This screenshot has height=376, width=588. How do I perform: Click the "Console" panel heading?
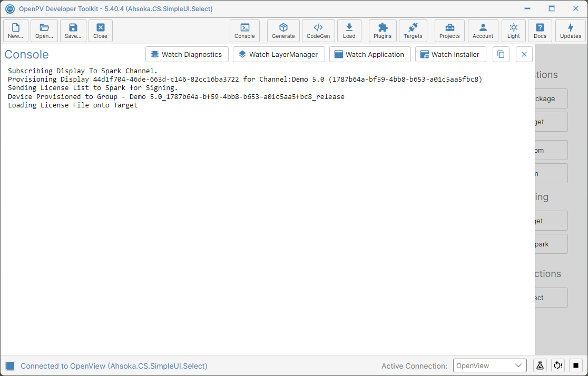(x=27, y=54)
